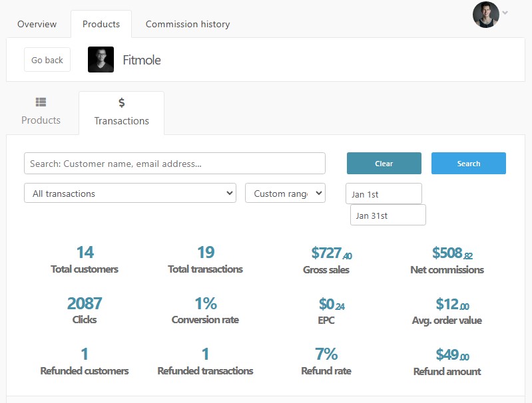Switch to the Commission history tab
The width and height of the screenshot is (532, 403).
click(x=188, y=24)
